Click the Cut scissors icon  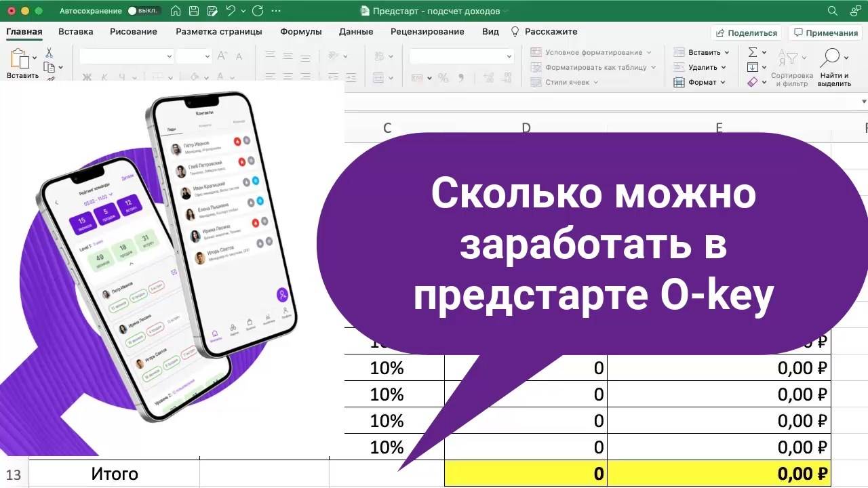[50, 52]
